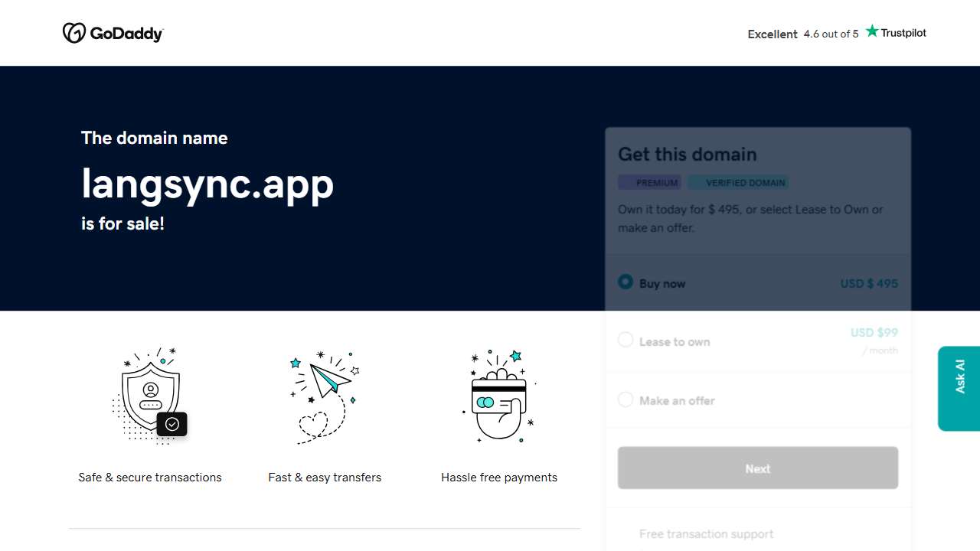Screen dimensions: 980x551
Task: Click the Excellent 4.6 out of 5 rating
Action: pos(803,34)
